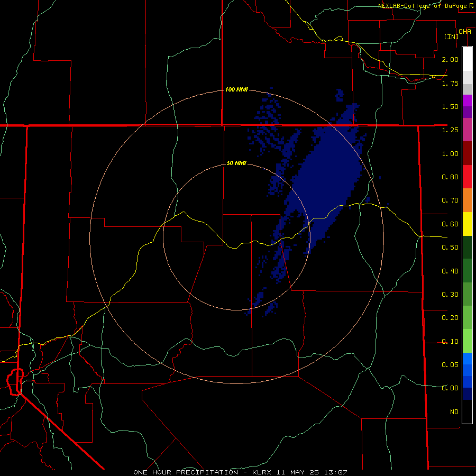Click the [IN] units label
Screen dimensions: 476x476
coord(451,36)
